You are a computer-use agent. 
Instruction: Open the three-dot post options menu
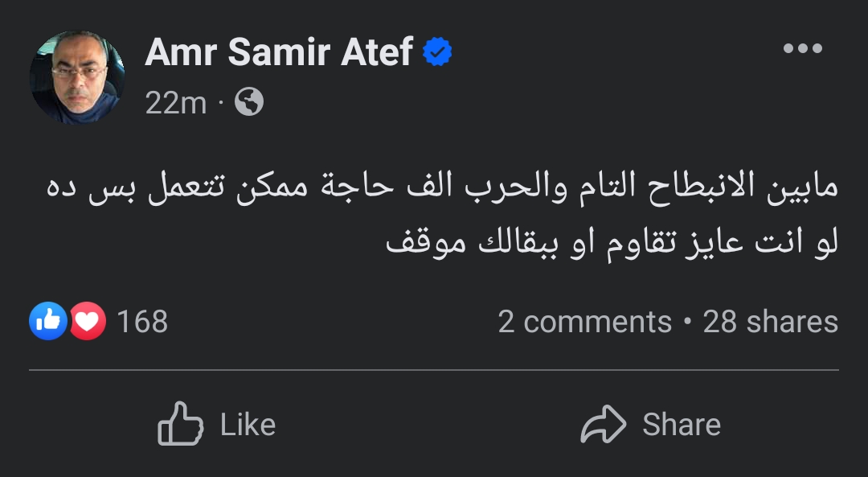[x=802, y=49]
